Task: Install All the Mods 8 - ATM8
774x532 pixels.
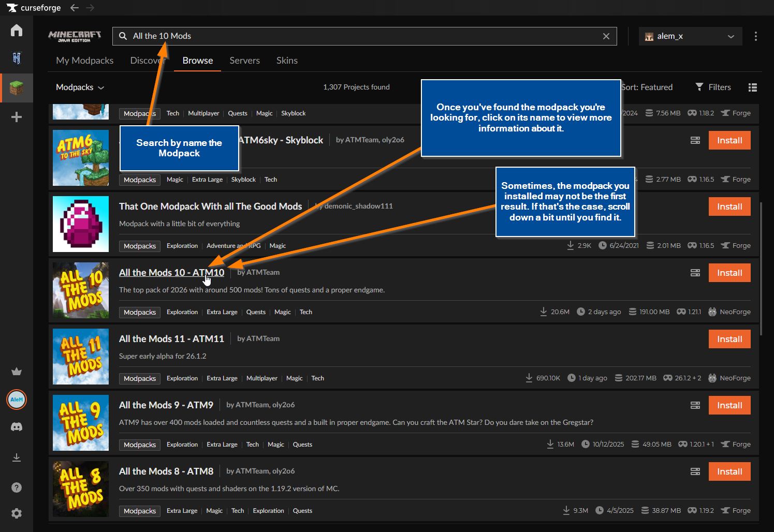Action: coord(729,471)
